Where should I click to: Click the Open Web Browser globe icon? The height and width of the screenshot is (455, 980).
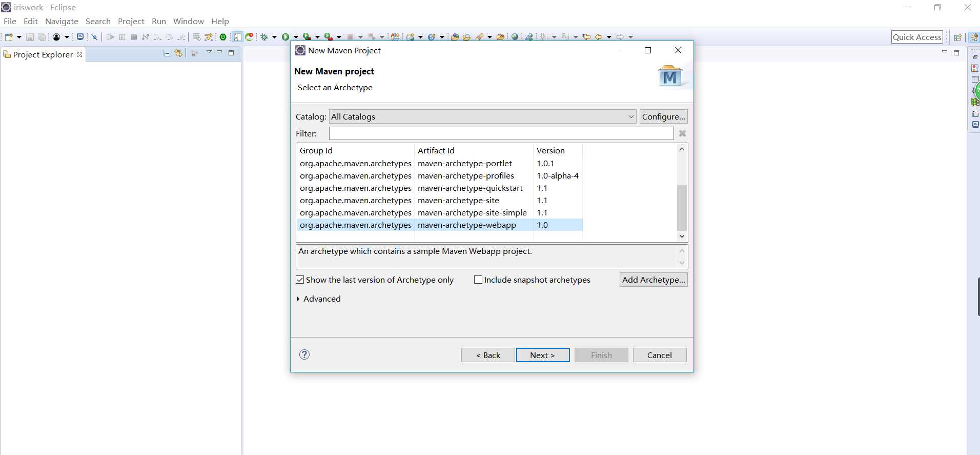(515, 37)
